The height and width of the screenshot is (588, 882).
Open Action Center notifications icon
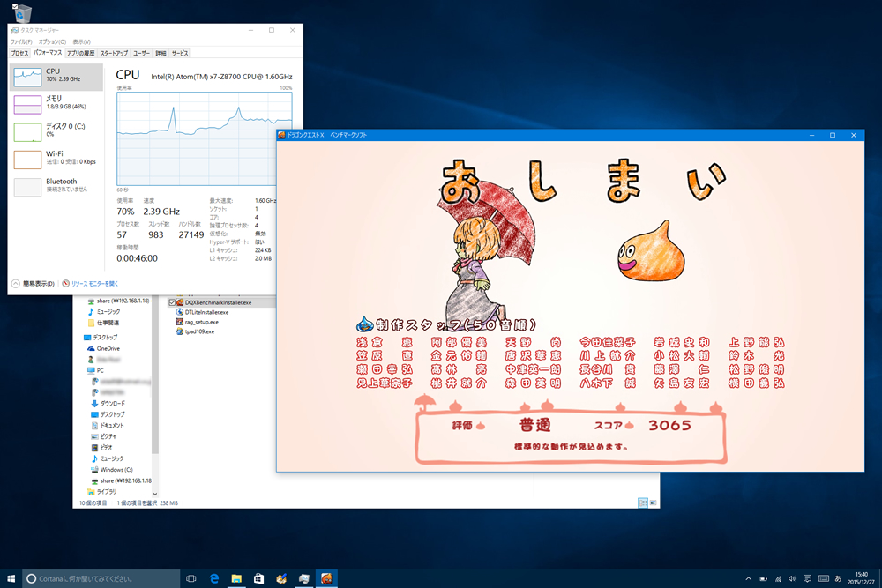808,578
